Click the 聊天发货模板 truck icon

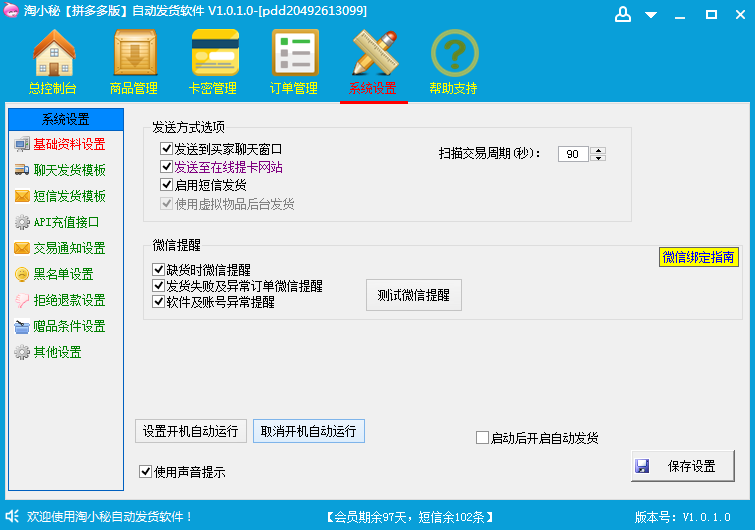click(22, 170)
